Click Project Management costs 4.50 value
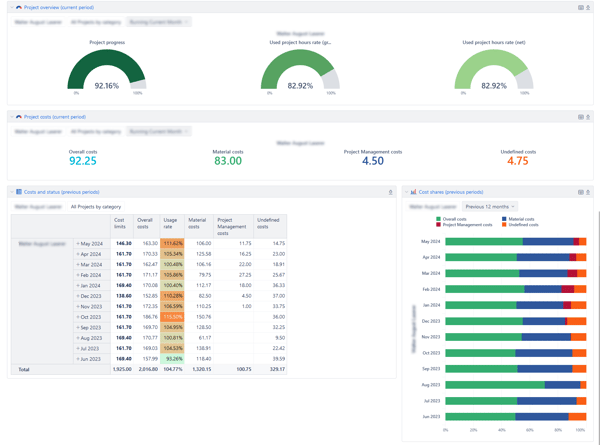 (373, 161)
